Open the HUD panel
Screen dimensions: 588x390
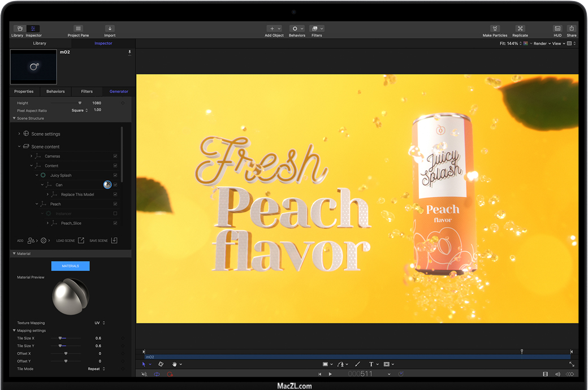tap(557, 29)
